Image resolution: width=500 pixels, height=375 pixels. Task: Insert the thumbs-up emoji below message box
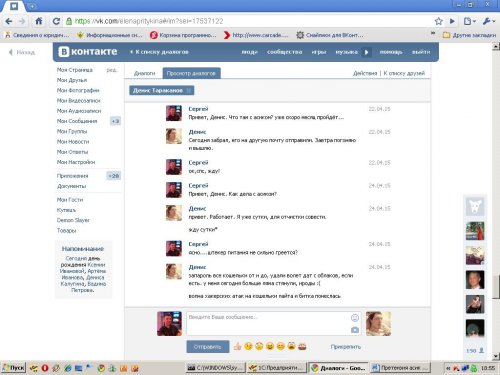coord(237,346)
